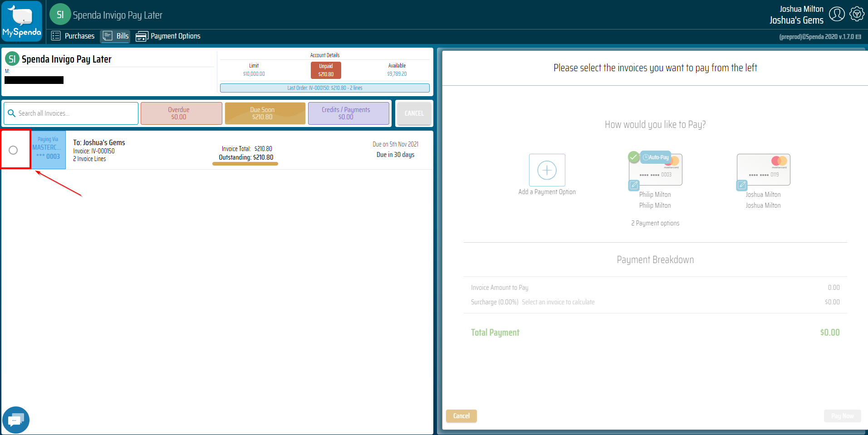868x435 pixels.
Task: Filter by Due Soon invoices
Action: [265, 113]
